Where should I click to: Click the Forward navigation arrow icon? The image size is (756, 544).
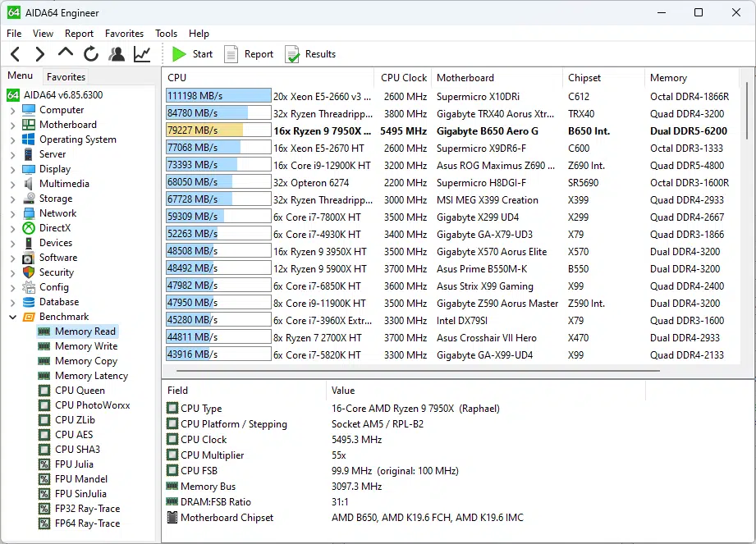click(40, 54)
